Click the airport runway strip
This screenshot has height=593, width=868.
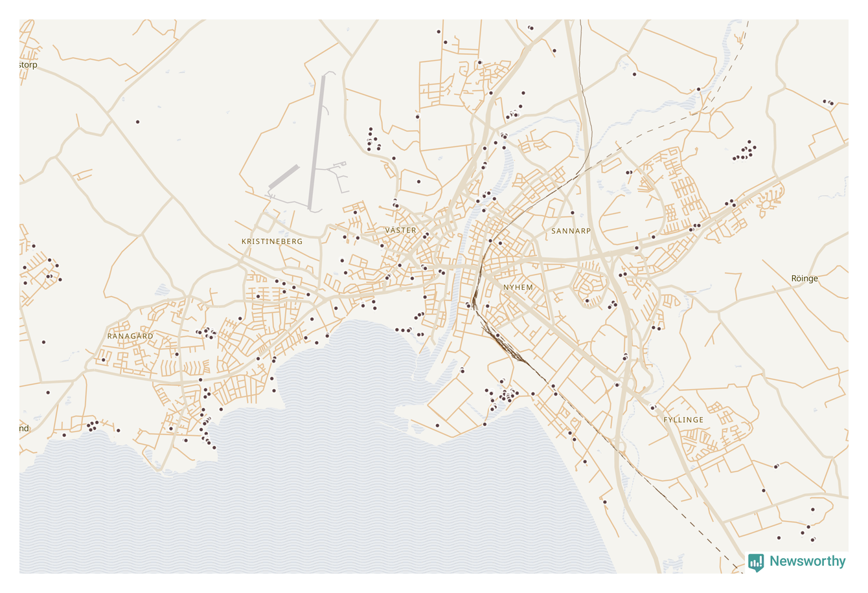[x=317, y=144]
